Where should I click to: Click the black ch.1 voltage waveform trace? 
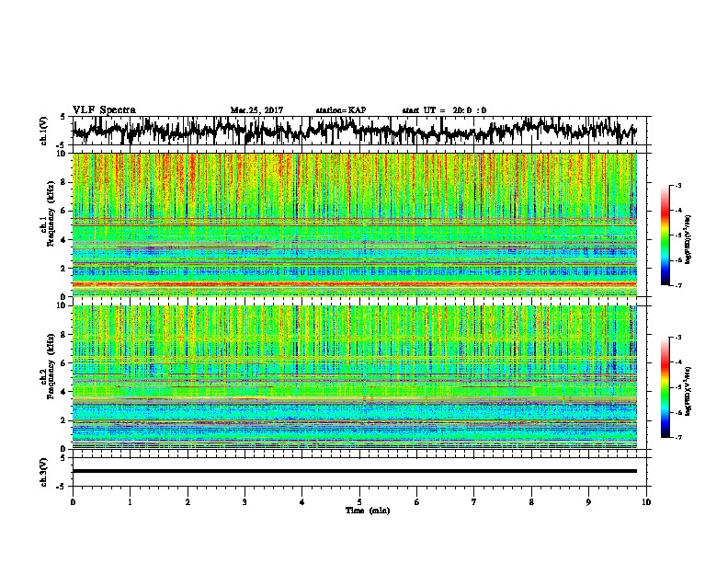(354, 131)
